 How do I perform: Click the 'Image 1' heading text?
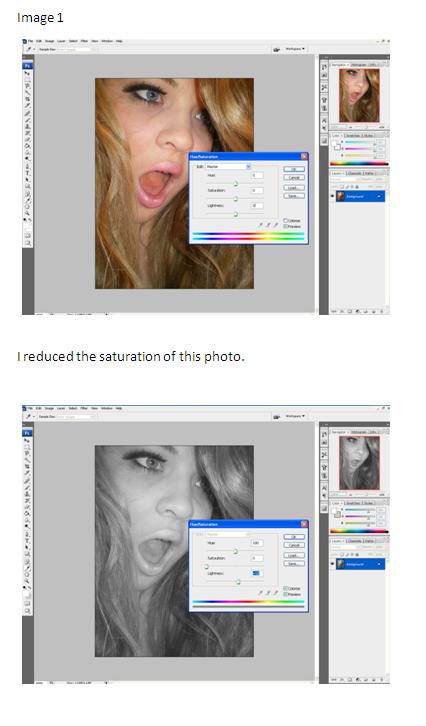[x=40, y=18]
